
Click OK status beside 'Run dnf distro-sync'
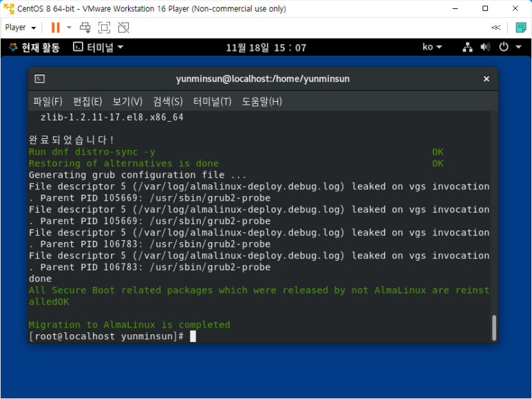(438, 152)
